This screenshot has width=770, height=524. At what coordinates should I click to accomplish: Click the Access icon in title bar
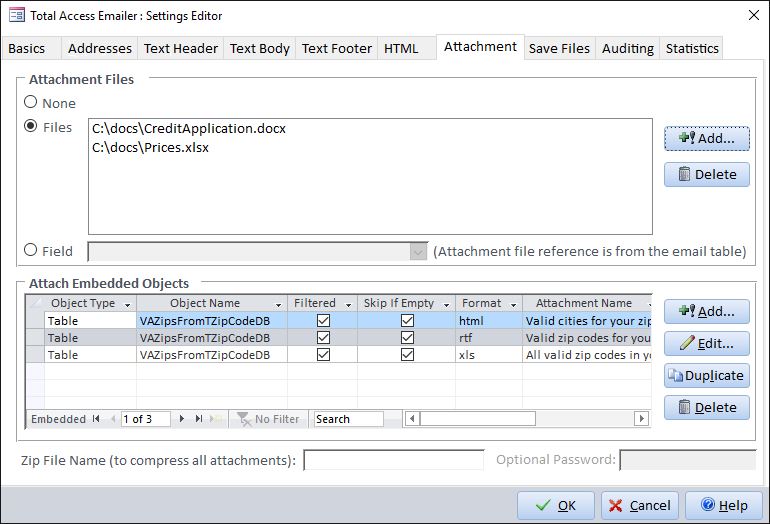[x=16, y=15]
